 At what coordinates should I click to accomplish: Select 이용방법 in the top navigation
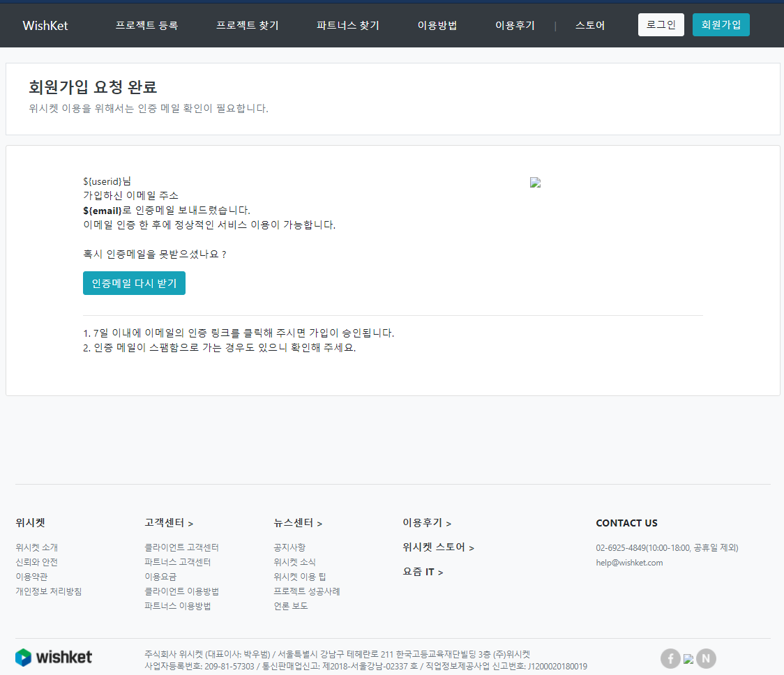(x=437, y=26)
